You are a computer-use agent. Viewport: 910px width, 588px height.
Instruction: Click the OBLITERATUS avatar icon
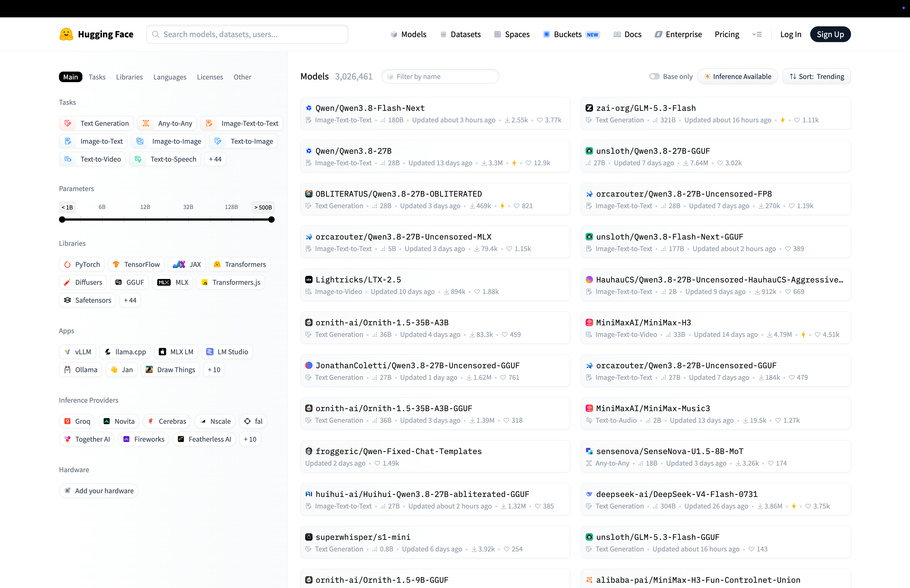(309, 194)
